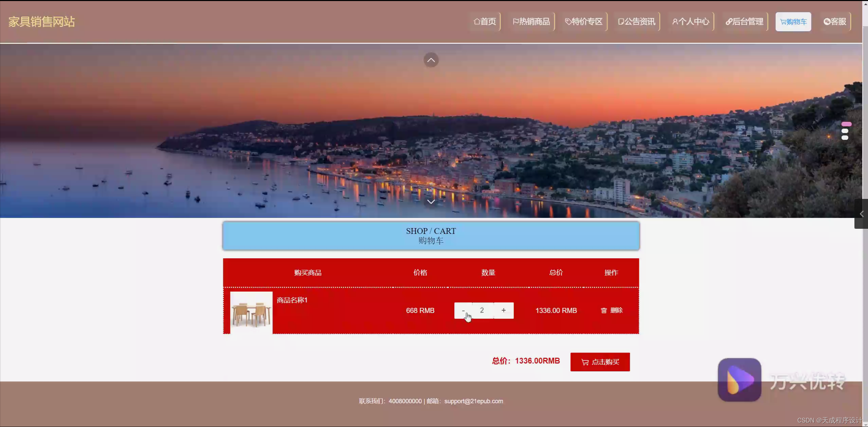Viewport: 868px width, 427px height.
Task: Go to 热销商品 hot products page
Action: coord(531,22)
